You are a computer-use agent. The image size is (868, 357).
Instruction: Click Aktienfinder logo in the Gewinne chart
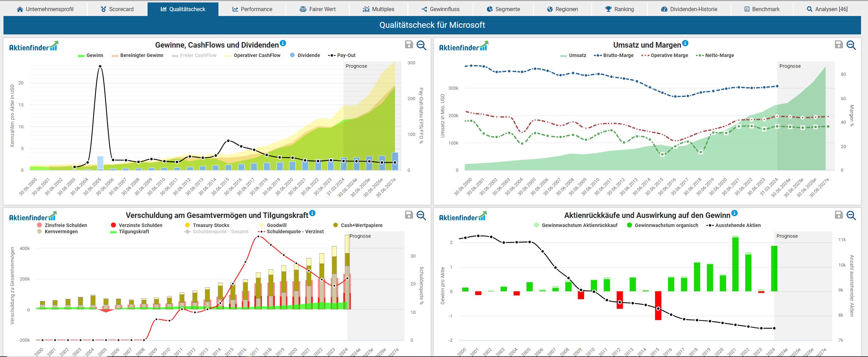pyautogui.click(x=34, y=46)
